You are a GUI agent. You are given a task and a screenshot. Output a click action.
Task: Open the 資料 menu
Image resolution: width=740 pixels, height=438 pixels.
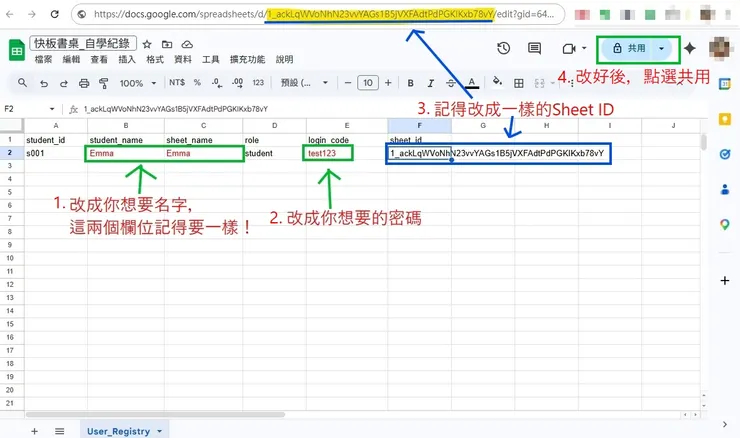point(183,59)
